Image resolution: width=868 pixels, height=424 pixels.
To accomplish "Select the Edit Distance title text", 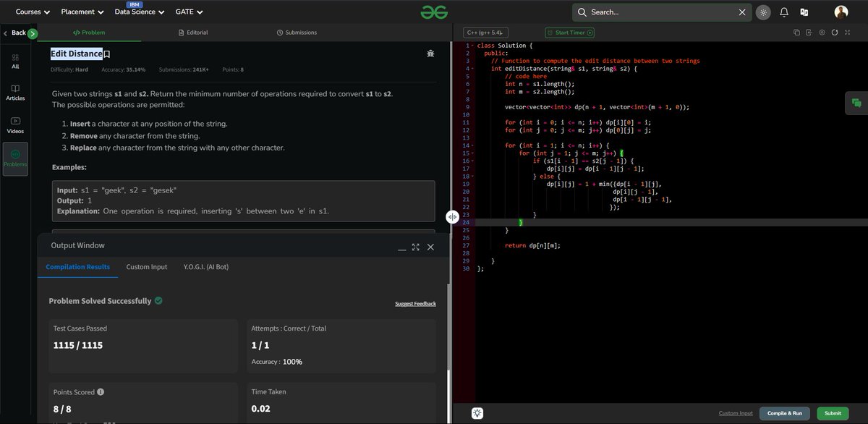I will coord(77,54).
